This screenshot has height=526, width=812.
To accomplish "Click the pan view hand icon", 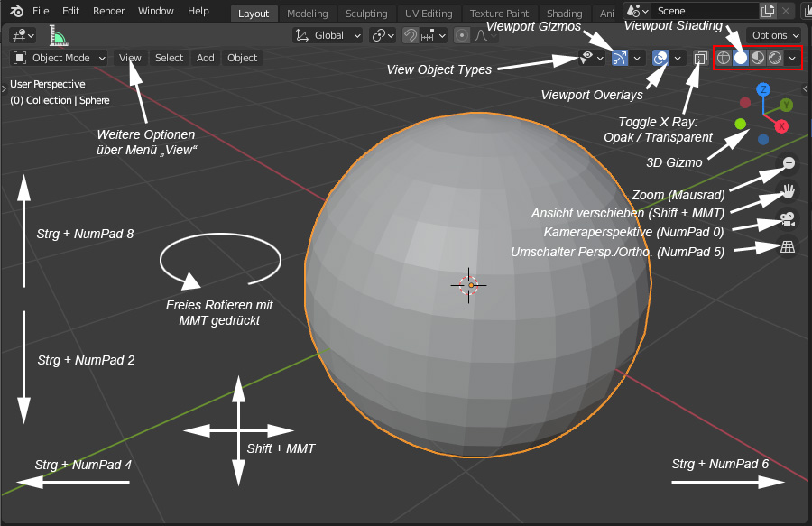I will 789,190.
